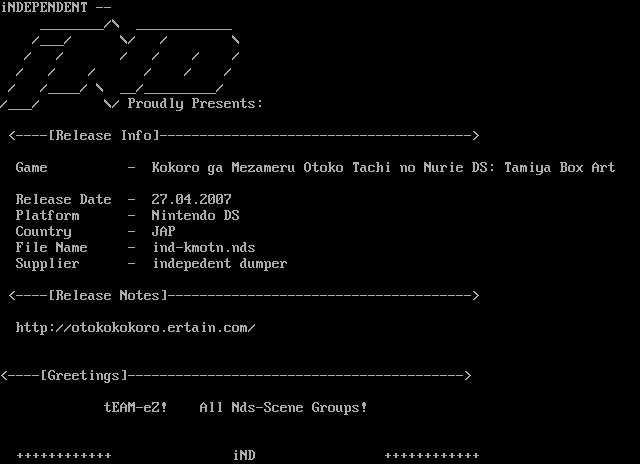640x464 pixels.
Task: Click the "Game" field label
Action: click(x=31, y=167)
